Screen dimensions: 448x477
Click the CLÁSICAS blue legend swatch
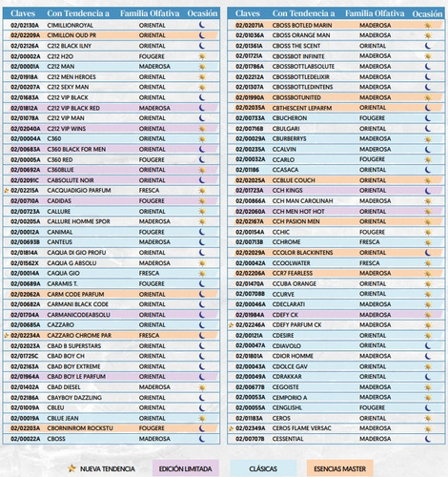coord(263,468)
